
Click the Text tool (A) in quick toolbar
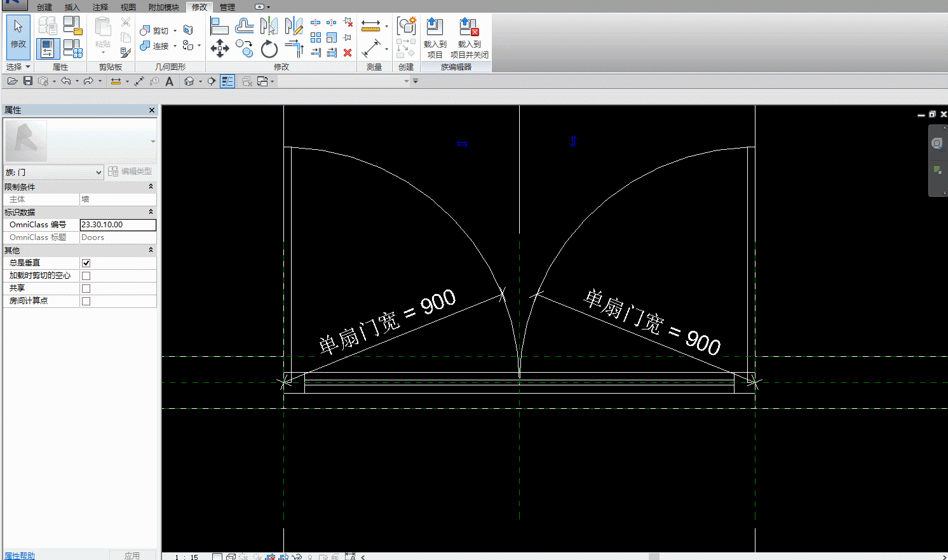[x=169, y=81]
